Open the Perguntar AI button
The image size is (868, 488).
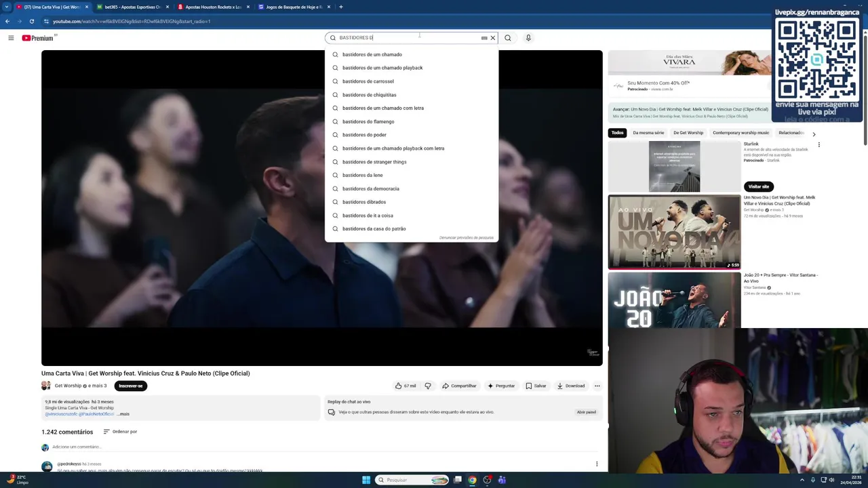pos(501,386)
